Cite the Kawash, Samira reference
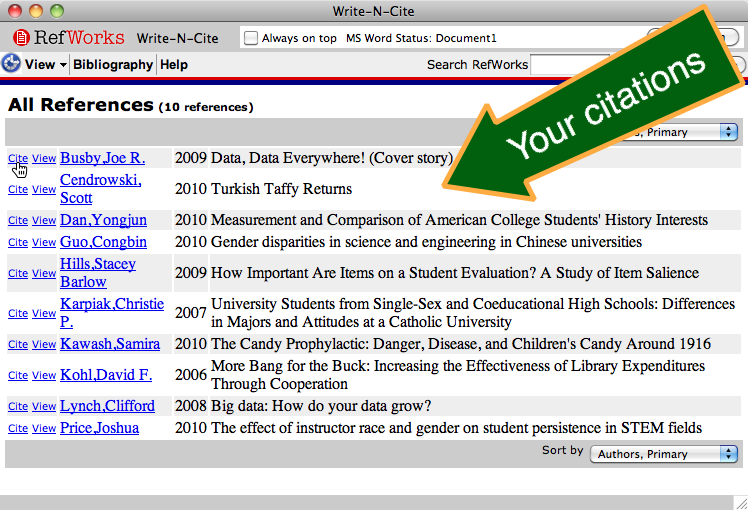 [x=18, y=344]
